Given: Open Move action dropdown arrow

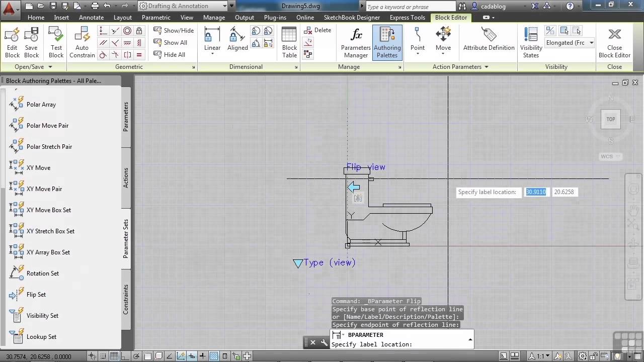Looking at the screenshot, I should 443,54.
